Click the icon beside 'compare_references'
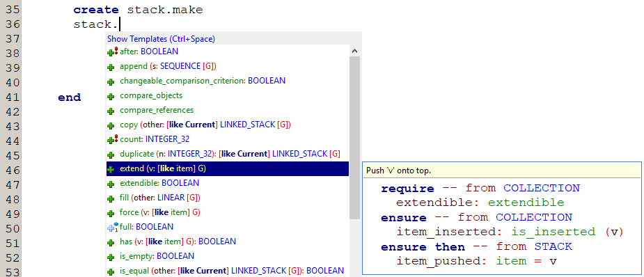 [111, 111]
